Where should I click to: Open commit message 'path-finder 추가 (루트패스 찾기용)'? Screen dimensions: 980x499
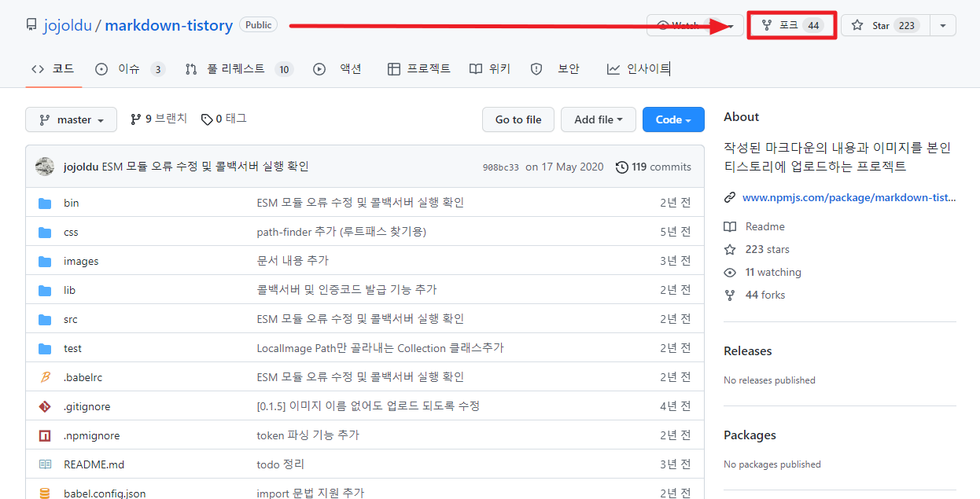click(341, 232)
